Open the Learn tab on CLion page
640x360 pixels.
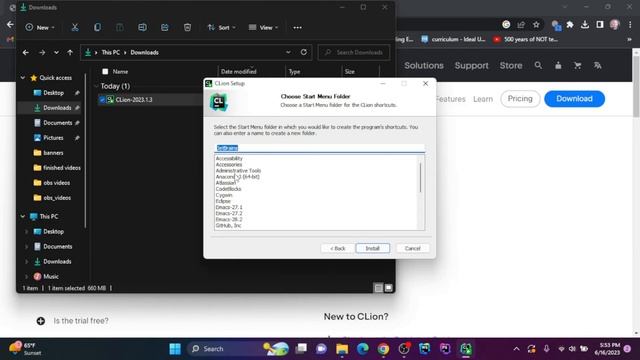click(x=483, y=99)
